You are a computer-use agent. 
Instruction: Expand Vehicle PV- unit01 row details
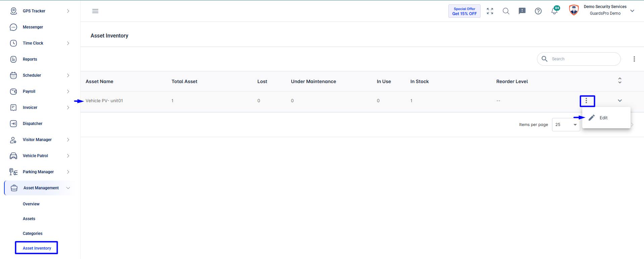pyautogui.click(x=620, y=101)
